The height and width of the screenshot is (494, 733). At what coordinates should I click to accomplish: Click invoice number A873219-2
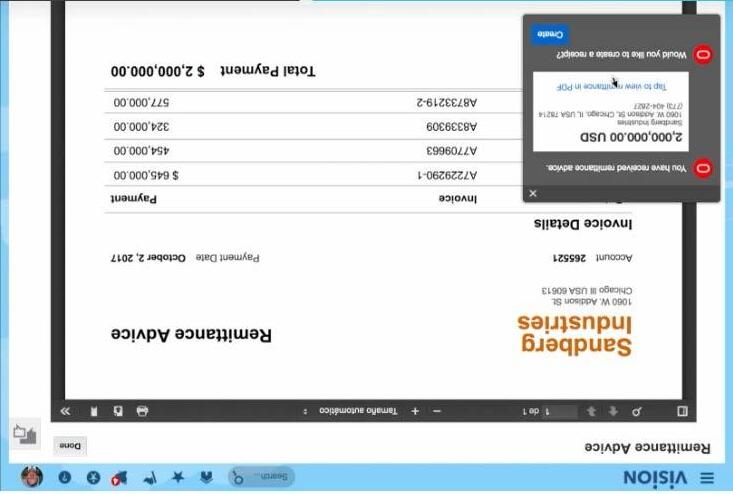coord(446,102)
